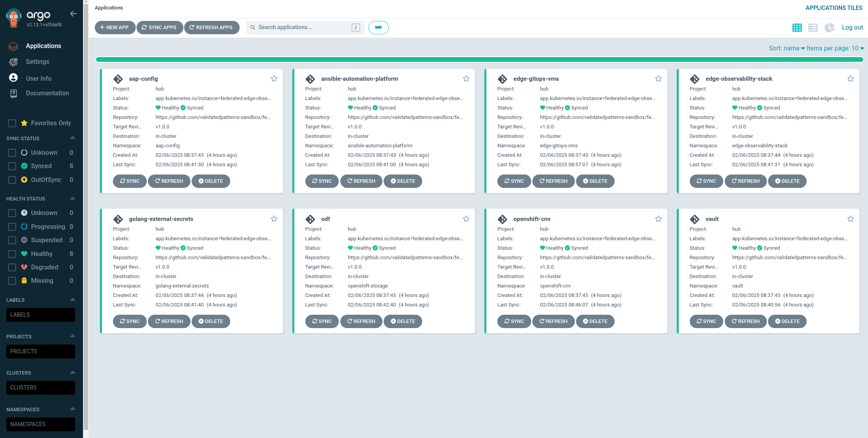
Task: Open Items per page dropdown
Action: tap(835, 48)
